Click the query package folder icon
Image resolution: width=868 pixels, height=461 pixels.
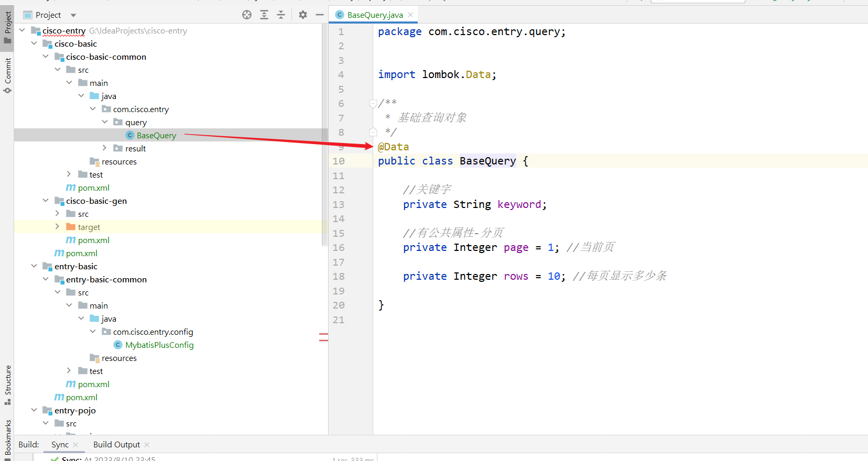(x=118, y=122)
